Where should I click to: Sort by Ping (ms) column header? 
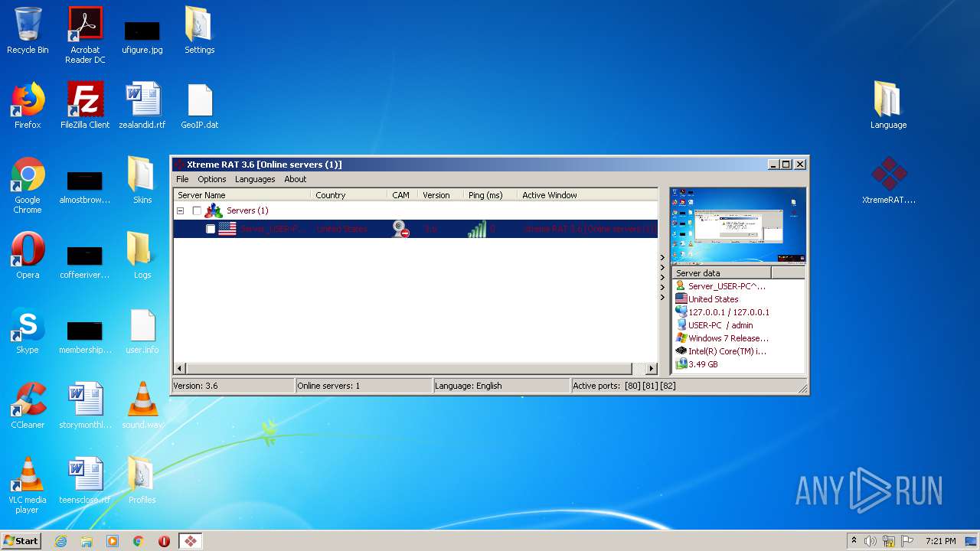(490, 195)
